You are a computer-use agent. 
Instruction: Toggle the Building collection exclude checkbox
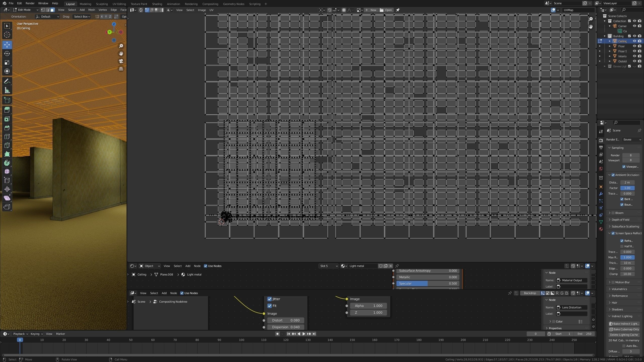(x=629, y=36)
